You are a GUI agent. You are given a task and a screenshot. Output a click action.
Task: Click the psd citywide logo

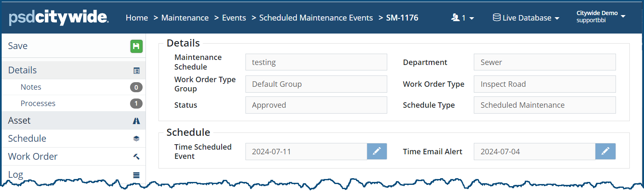[x=59, y=17]
